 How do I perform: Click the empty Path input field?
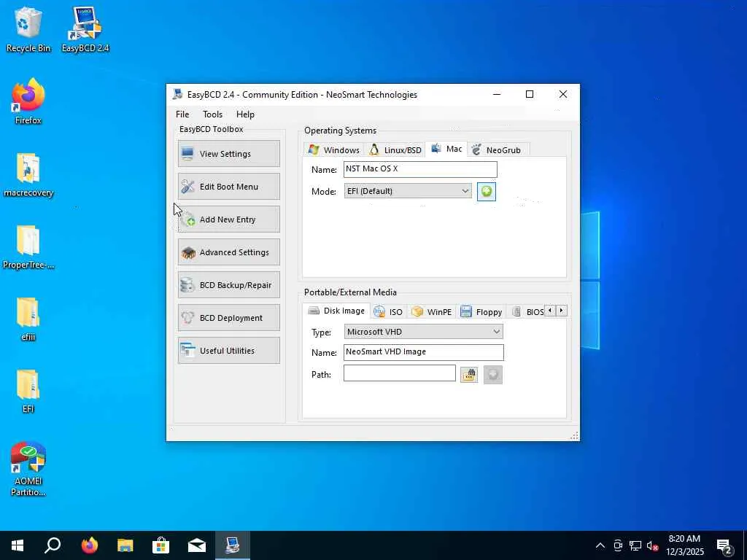click(x=400, y=373)
